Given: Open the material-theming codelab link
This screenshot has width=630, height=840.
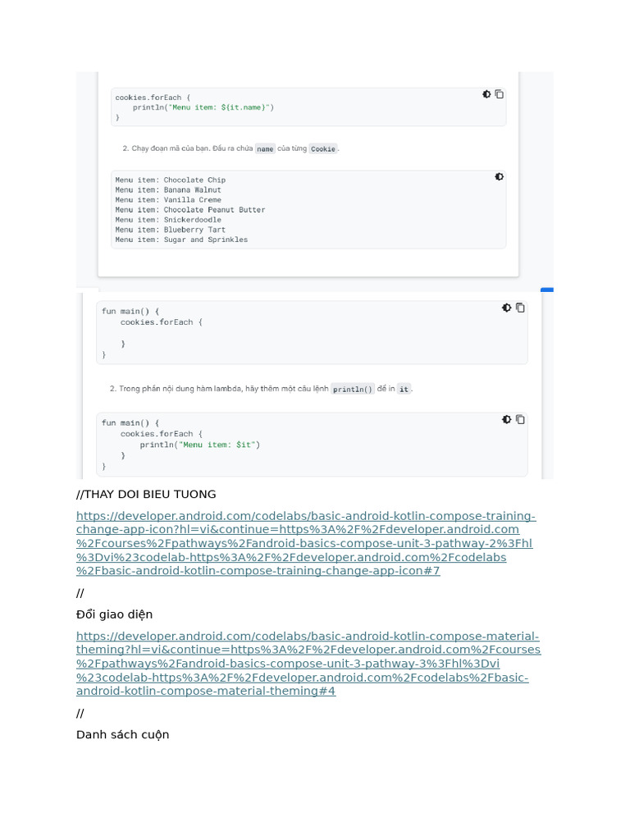Looking at the screenshot, I should tap(308, 664).
